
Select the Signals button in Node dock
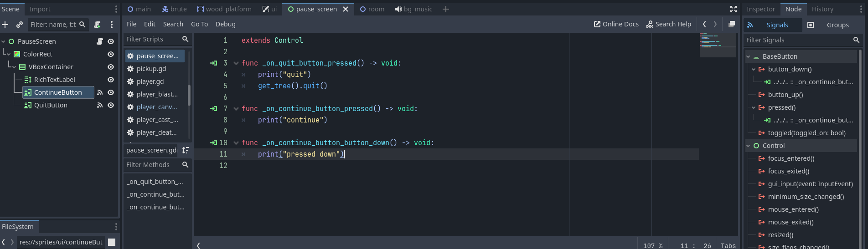coord(772,25)
